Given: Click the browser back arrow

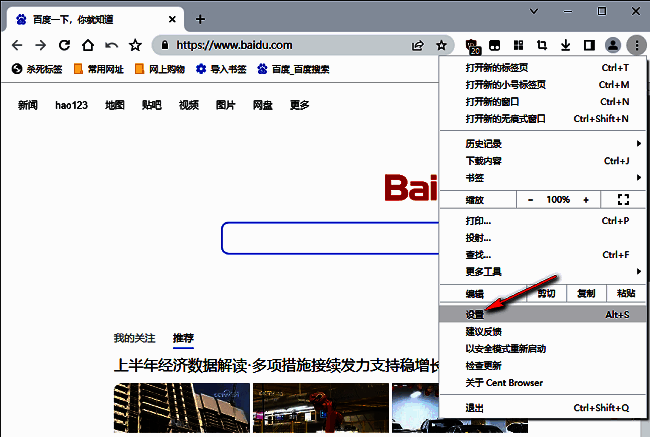Looking at the screenshot, I should coord(17,45).
